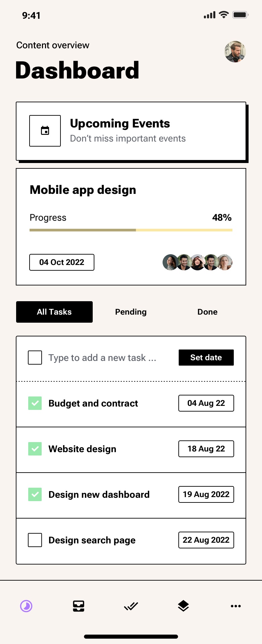Open the calendar icon in Upcoming Events
This screenshot has width=262, height=644.
(x=45, y=131)
